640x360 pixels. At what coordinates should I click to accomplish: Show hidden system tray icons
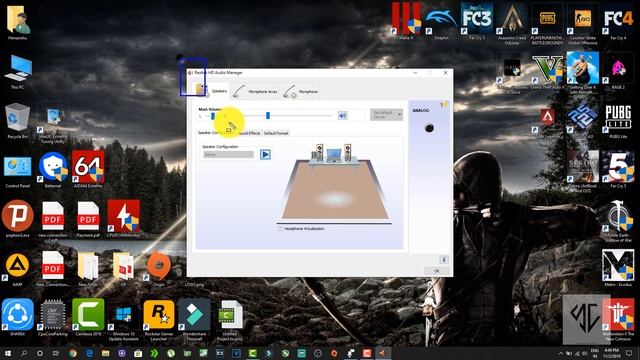560,353
